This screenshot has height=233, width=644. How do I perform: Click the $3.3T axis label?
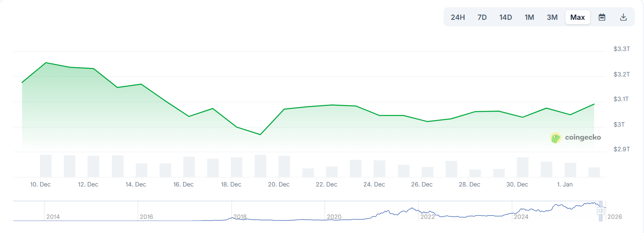[x=621, y=49]
